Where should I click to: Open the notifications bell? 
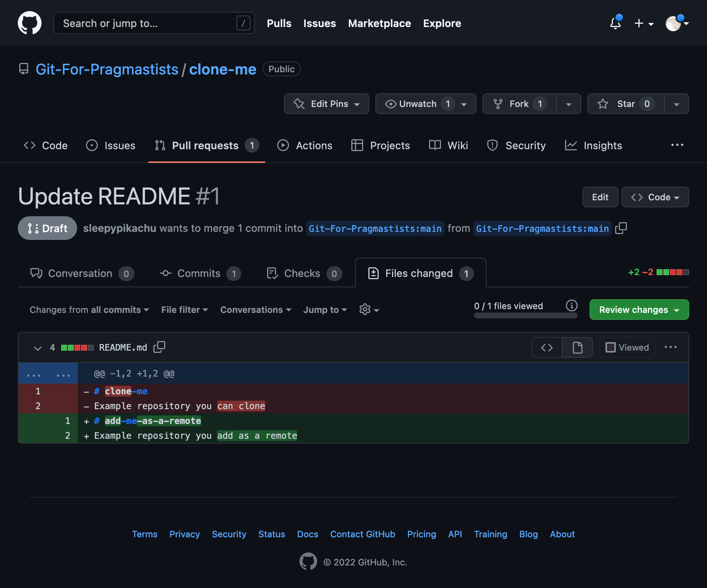(x=615, y=23)
